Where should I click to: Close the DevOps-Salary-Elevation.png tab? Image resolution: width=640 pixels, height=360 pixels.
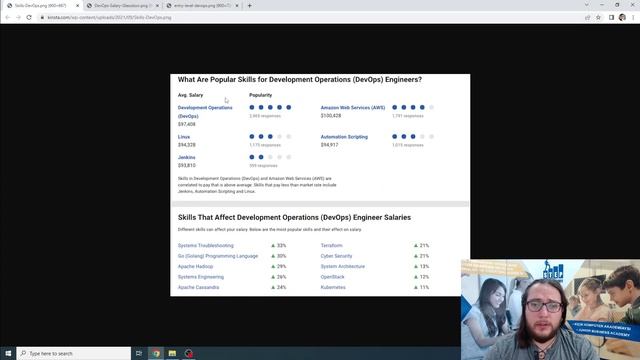click(157, 6)
